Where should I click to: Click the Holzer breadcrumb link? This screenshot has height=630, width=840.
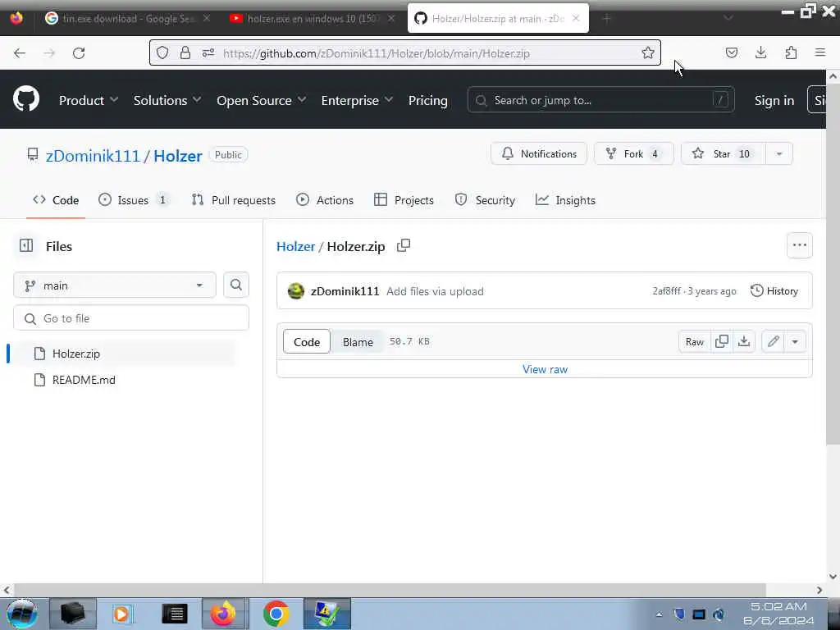click(295, 246)
